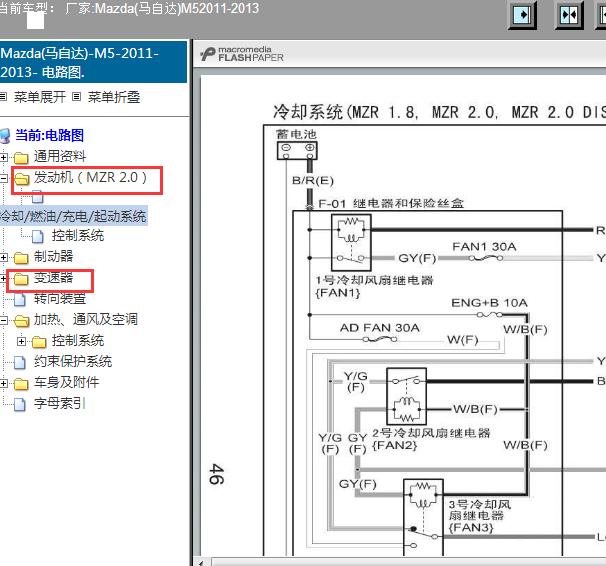Click the 通用资料 folder icon
This screenshot has width=606, height=566.
[21, 157]
